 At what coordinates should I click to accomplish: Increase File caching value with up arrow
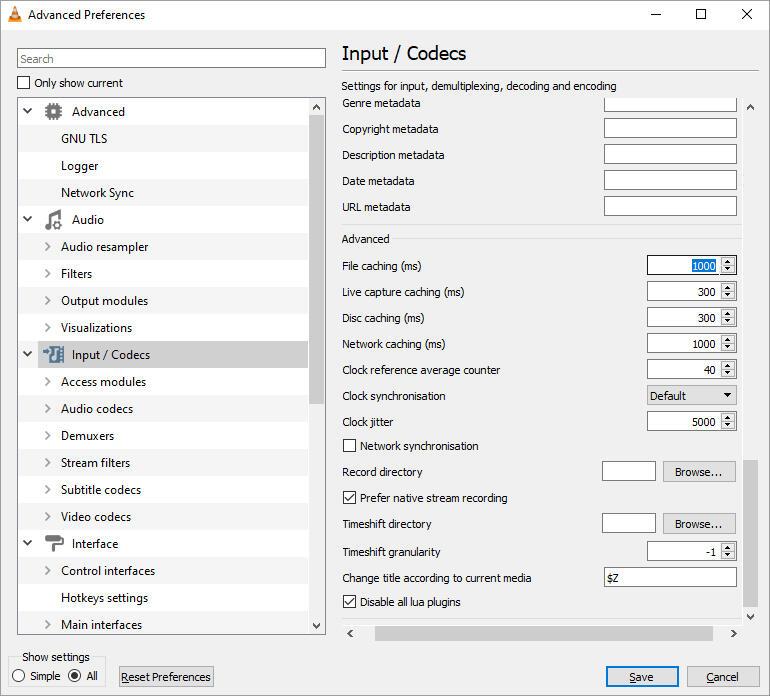[728, 262]
